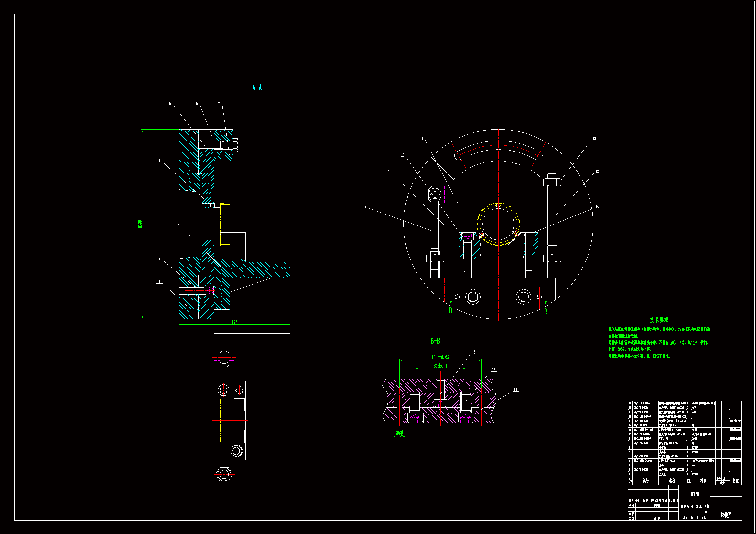This screenshot has height=534, width=756.
Task: Select callout number 11 on circular view
Action: (x=422, y=139)
